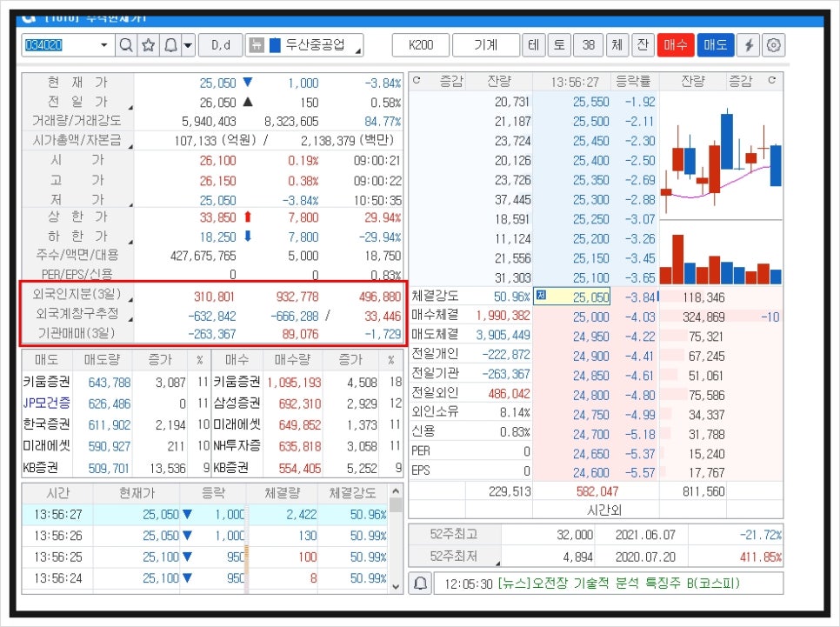The image size is (840, 627).
Task: Select the K200 tab button
Action: [x=420, y=45]
